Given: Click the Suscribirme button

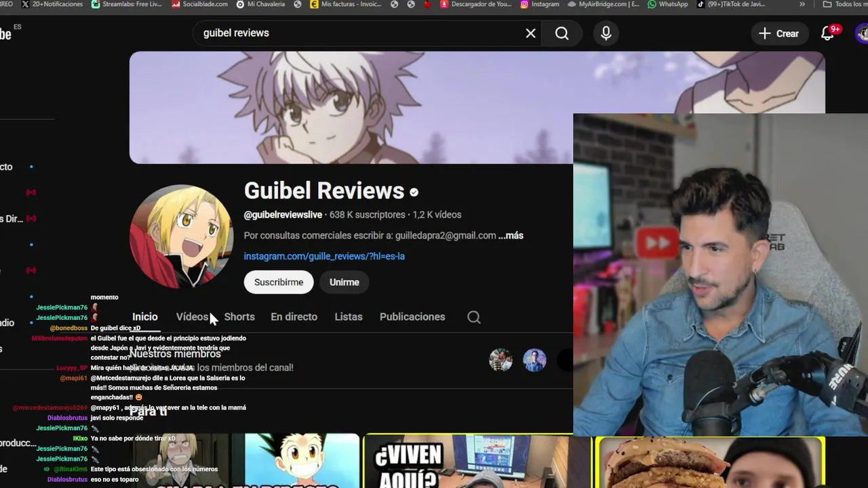Looking at the screenshot, I should pyautogui.click(x=279, y=282).
